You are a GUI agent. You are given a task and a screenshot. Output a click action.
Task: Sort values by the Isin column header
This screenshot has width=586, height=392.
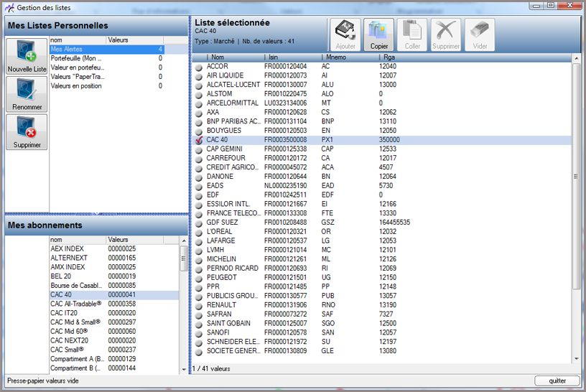point(293,57)
